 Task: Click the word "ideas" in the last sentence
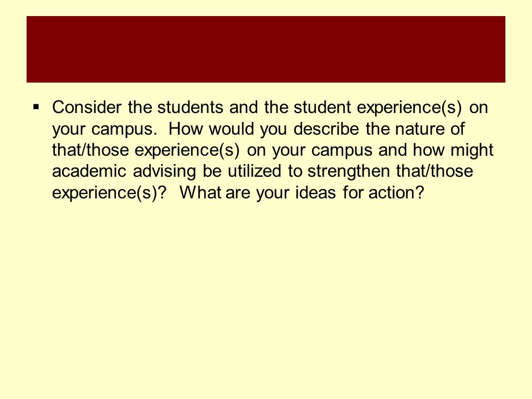[315, 193]
